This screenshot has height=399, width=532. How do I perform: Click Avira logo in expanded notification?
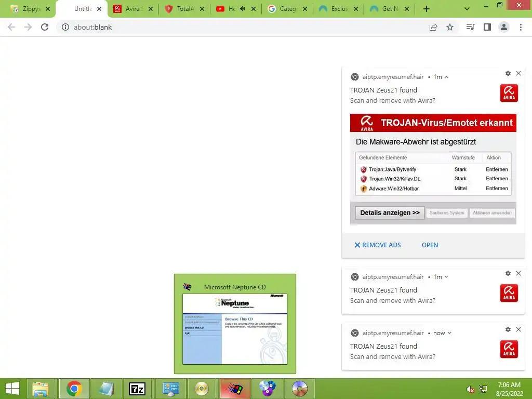(509, 93)
